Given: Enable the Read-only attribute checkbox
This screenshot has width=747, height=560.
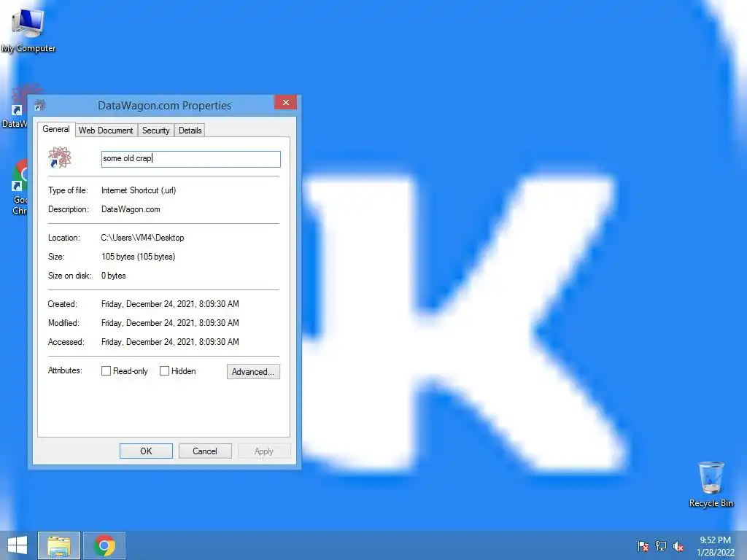Looking at the screenshot, I should click(x=106, y=371).
